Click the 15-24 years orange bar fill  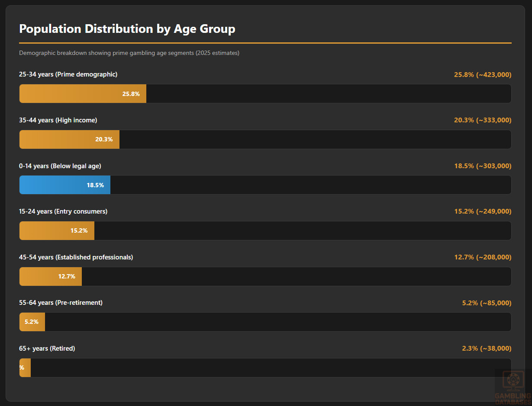[57, 231]
